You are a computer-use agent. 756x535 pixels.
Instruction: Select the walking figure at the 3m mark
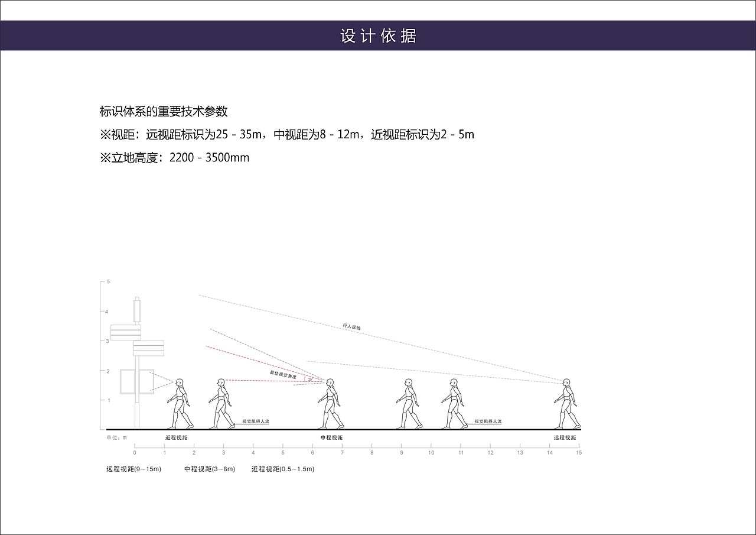pos(221,402)
